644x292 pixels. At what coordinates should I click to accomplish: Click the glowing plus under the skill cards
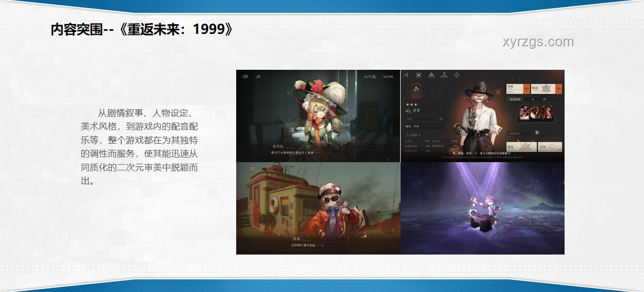(x=537, y=132)
